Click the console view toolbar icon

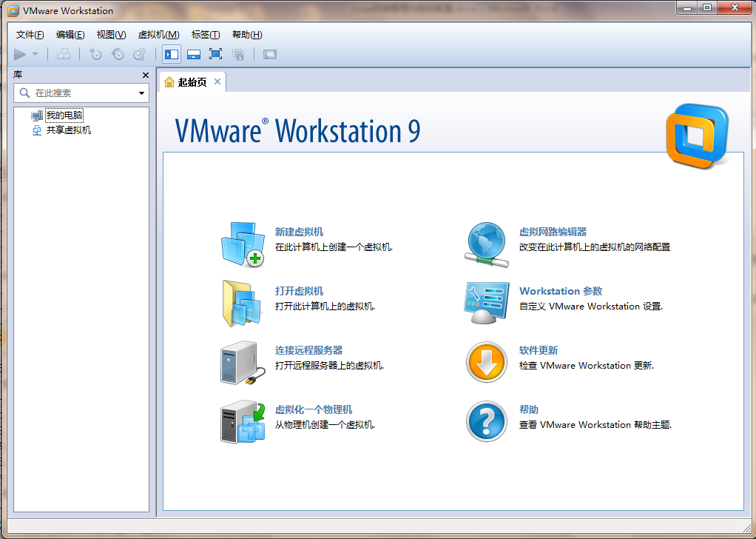[269, 55]
